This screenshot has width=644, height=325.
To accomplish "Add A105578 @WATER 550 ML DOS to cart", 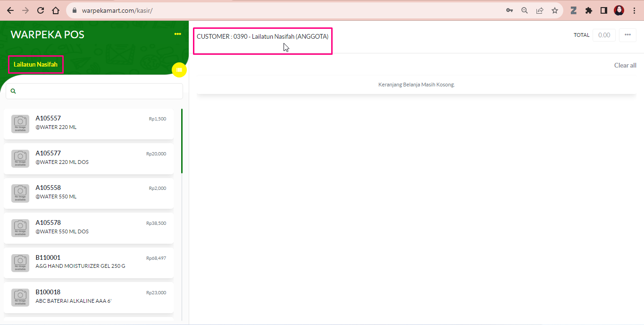I will (89, 228).
